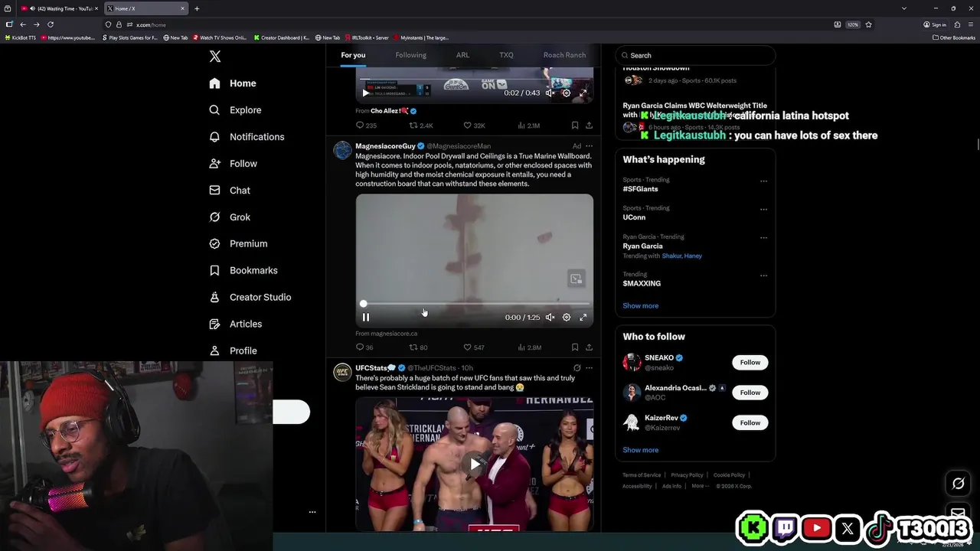The image size is (980, 551).
Task: Open more options on UFCStats post
Action: point(589,368)
